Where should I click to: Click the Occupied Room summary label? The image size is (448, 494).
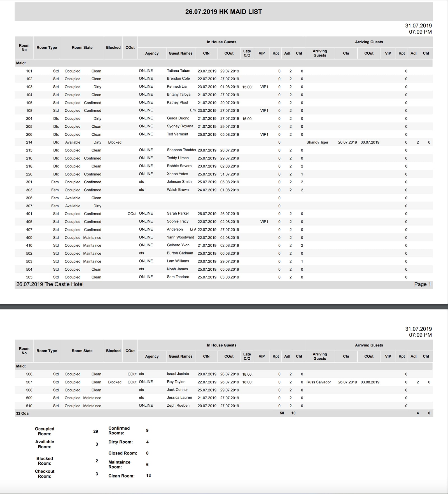tap(45, 431)
